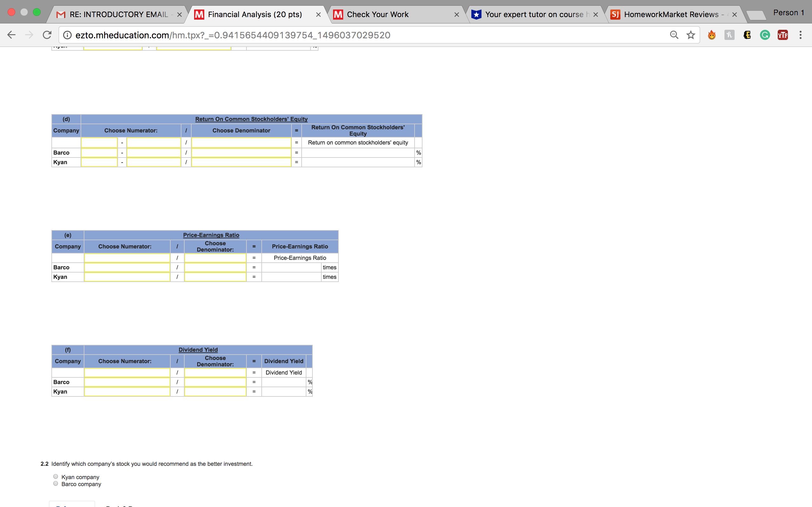Viewport: 812px width, 507px height.
Task: Click the site information icon in address bar
Action: 68,35
